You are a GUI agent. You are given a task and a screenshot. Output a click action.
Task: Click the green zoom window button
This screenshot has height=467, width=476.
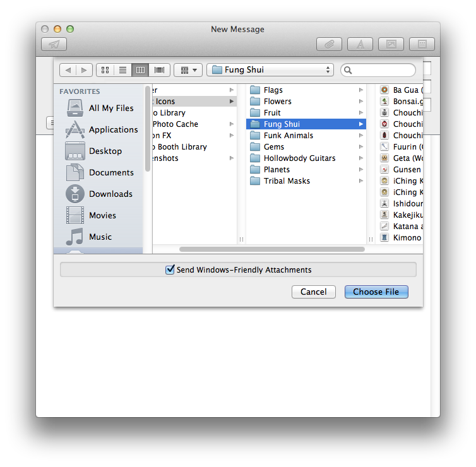click(x=70, y=29)
